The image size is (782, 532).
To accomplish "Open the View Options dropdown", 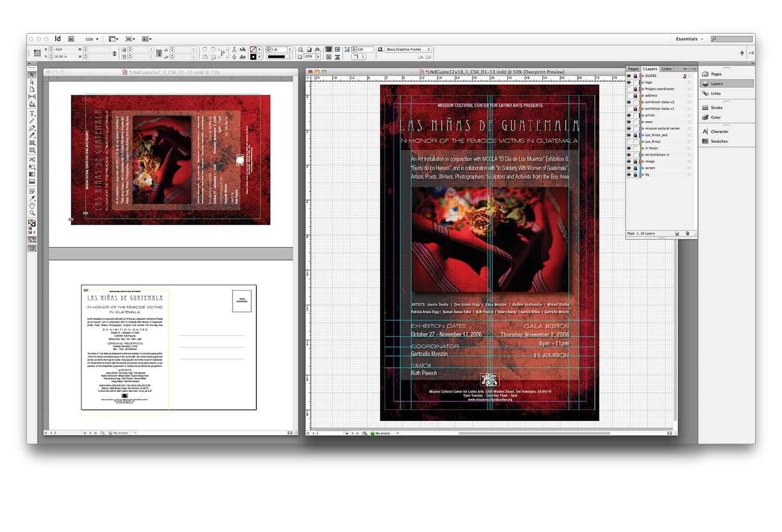I will 114,39.
